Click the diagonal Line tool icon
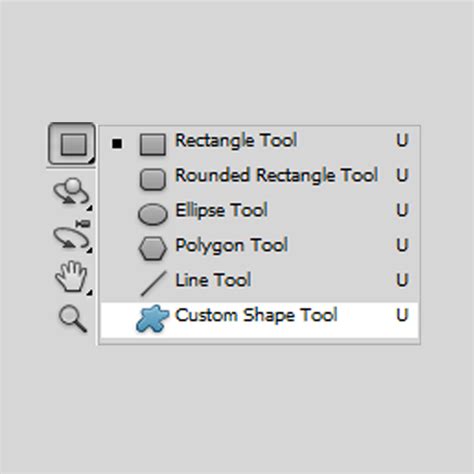Screen dimensions: 474x474 pyautogui.click(x=153, y=284)
